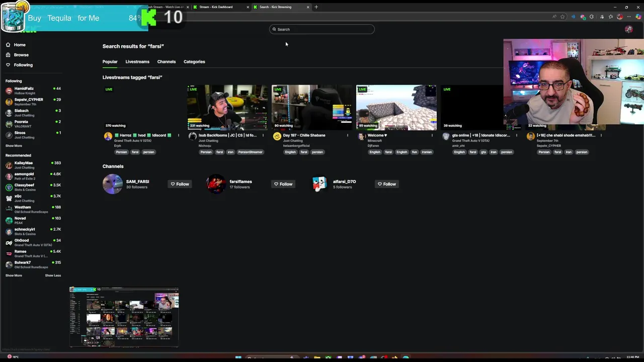Follow the alfarsi_D7O channel

[386, 184]
